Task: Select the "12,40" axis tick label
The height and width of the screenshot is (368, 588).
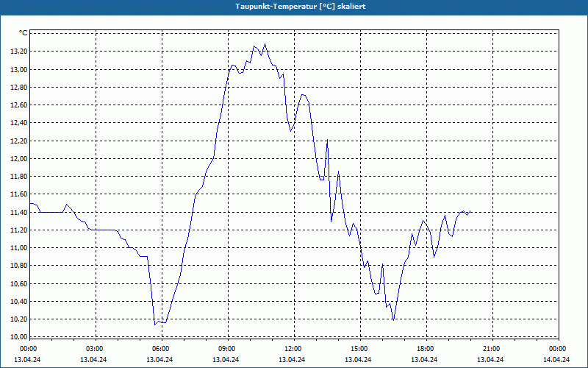Action: (x=18, y=123)
